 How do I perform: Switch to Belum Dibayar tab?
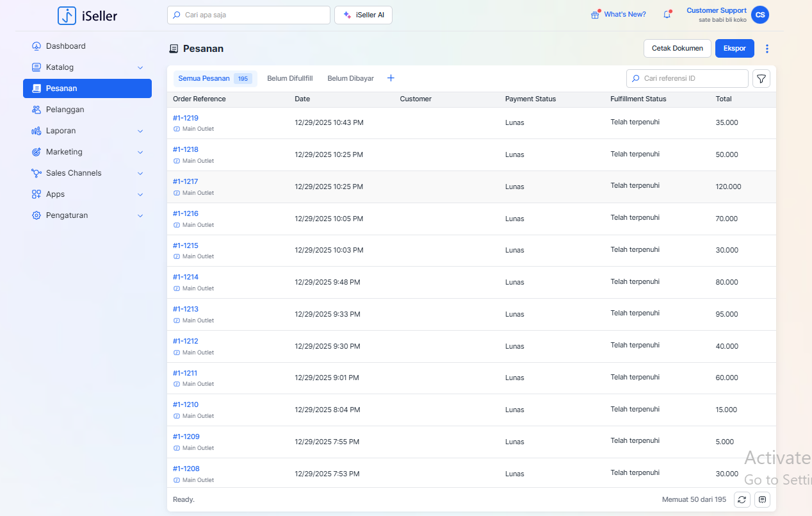point(350,78)
